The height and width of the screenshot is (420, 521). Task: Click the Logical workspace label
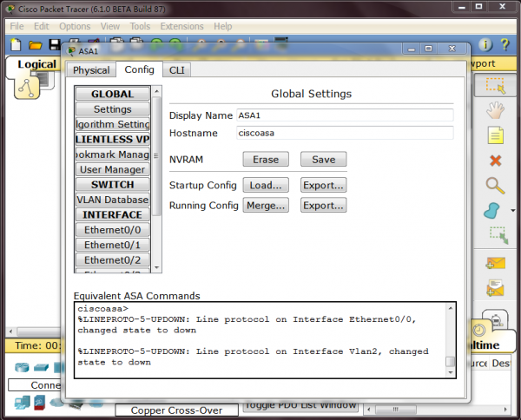tap(36, 64)
